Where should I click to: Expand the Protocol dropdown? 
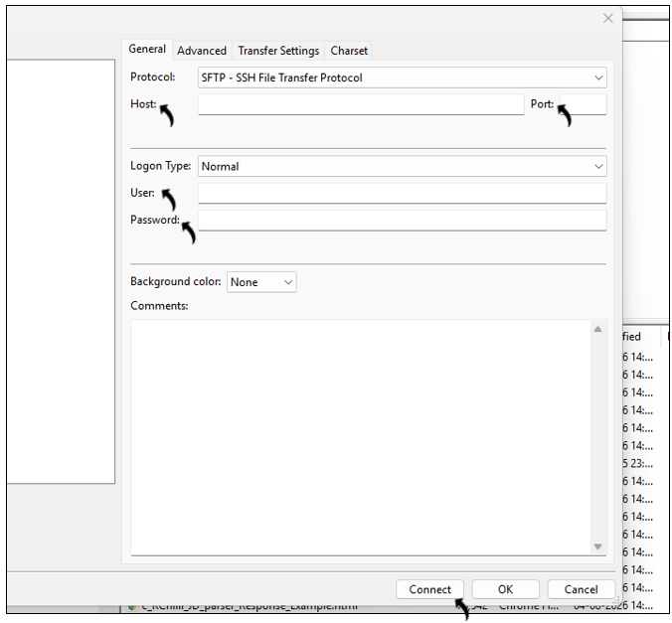(402, 78)
